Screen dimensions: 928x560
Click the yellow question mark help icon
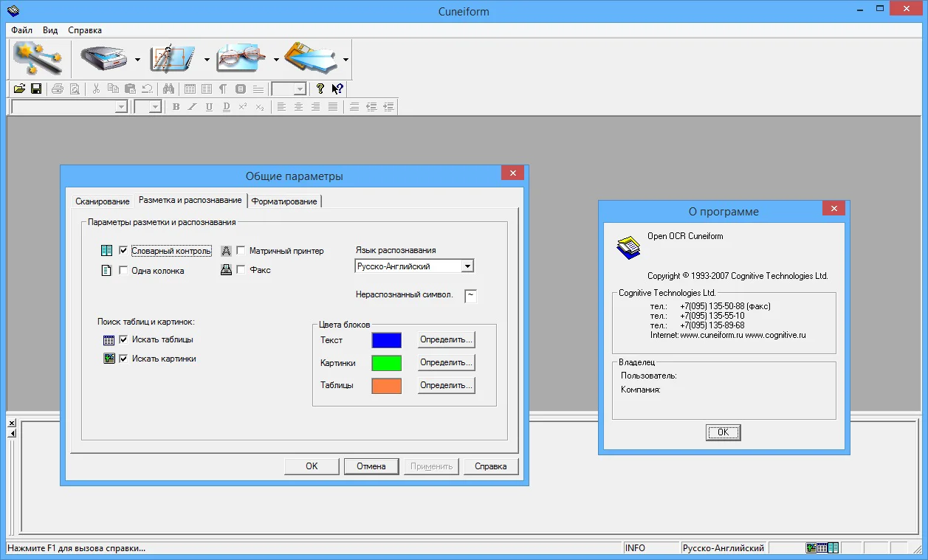(x=320, y=89)
